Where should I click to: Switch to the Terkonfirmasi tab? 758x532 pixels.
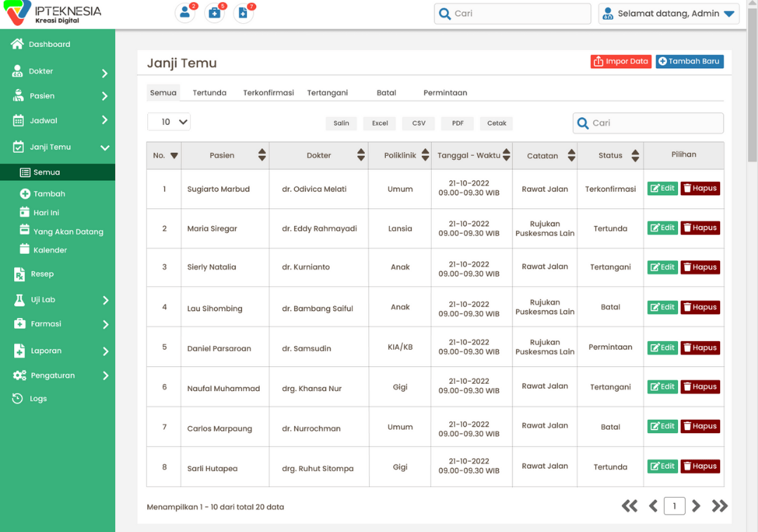[268, 93]
